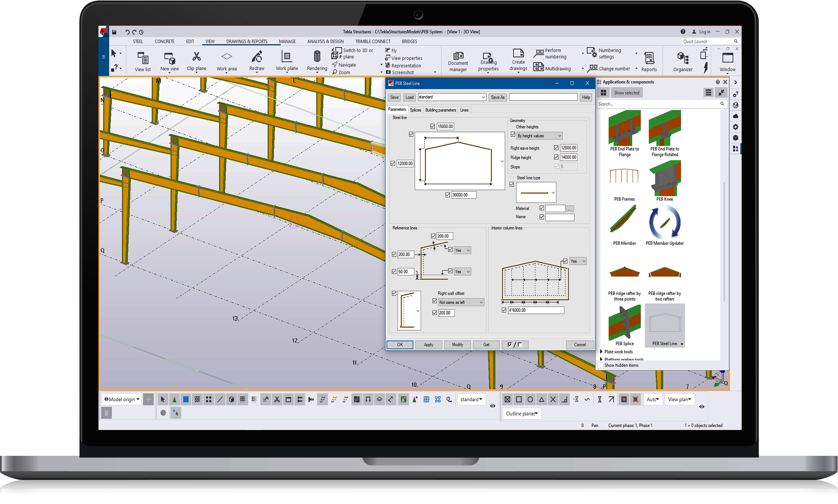838x504 pixels.
Task: Click the Ridge height value field
Action: 568,157
